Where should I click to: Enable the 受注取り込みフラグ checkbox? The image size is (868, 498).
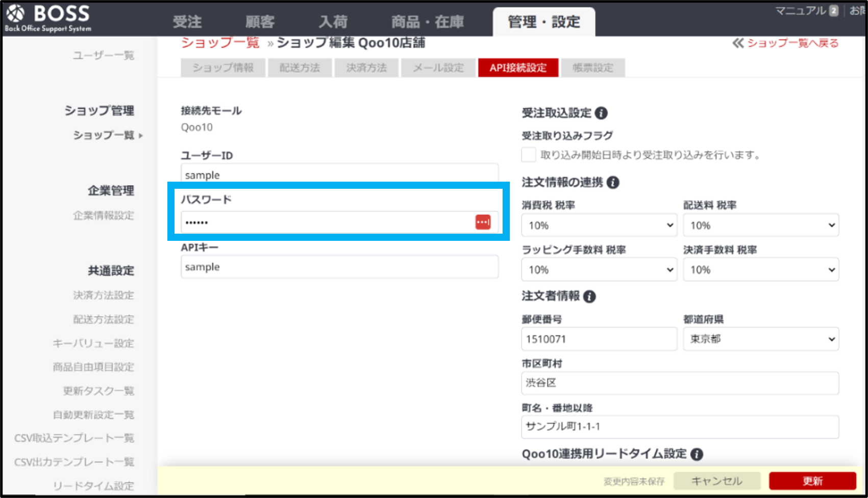point(529,155)
